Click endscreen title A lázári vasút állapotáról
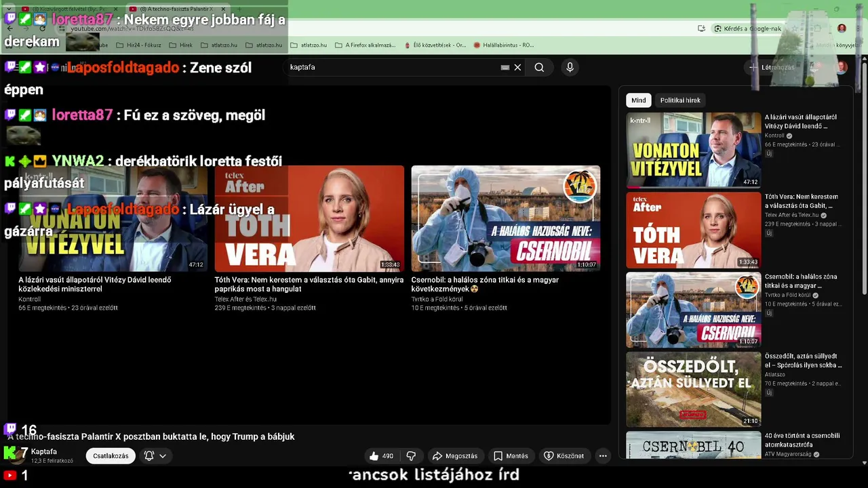 [95, 284]
